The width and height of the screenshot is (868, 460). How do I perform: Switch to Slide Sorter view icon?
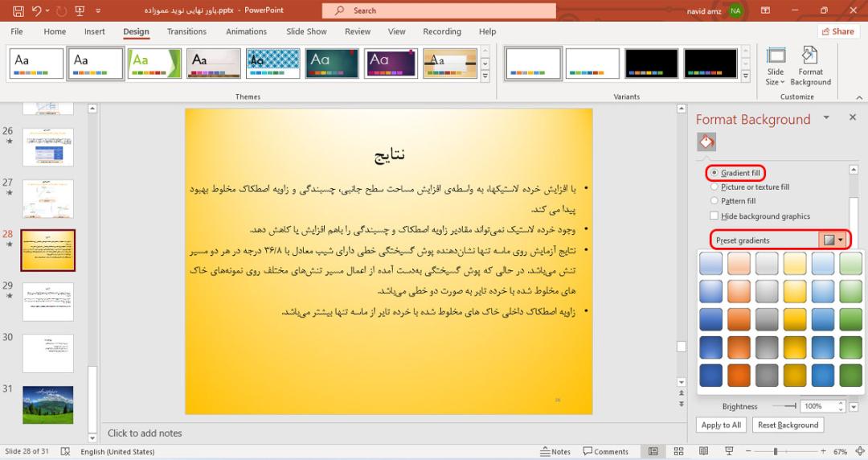coord(678,451)
